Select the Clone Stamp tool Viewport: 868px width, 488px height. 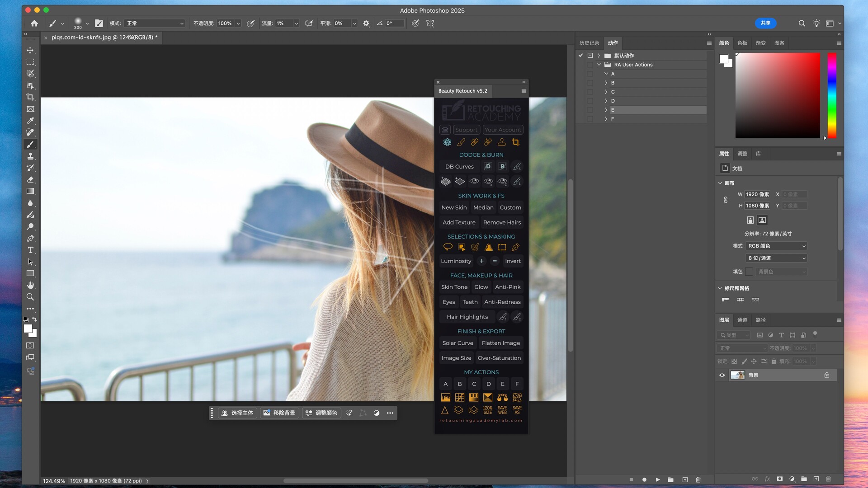[x=30, y=156]
